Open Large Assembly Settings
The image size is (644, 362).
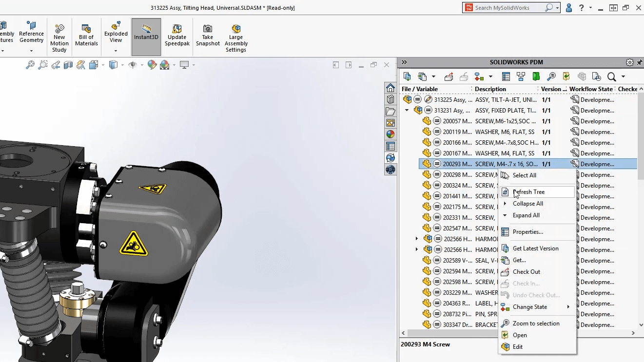pyautogui.click(x=236, y=36)
